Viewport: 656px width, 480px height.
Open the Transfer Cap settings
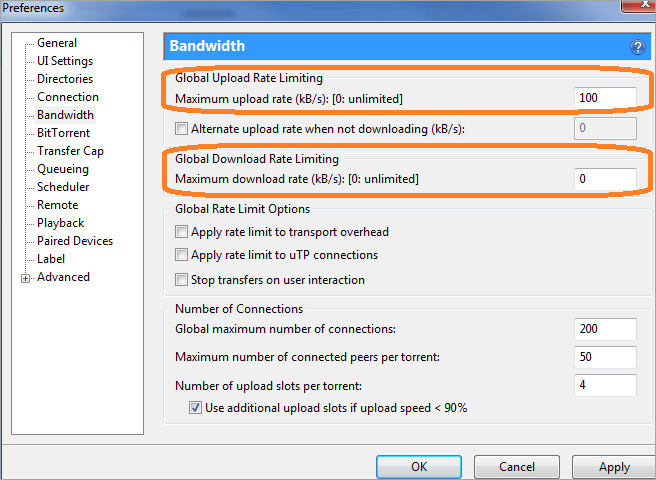70,151
